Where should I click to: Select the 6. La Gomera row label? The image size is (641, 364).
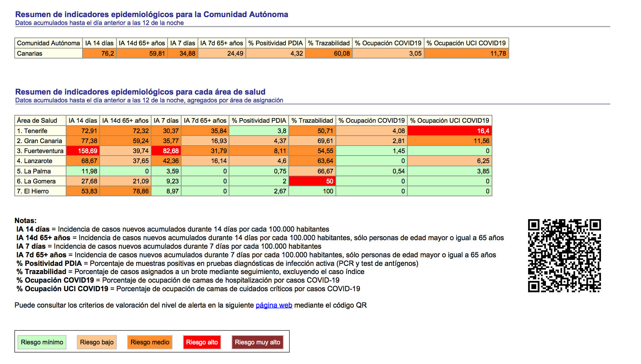(x=40, y=181)
